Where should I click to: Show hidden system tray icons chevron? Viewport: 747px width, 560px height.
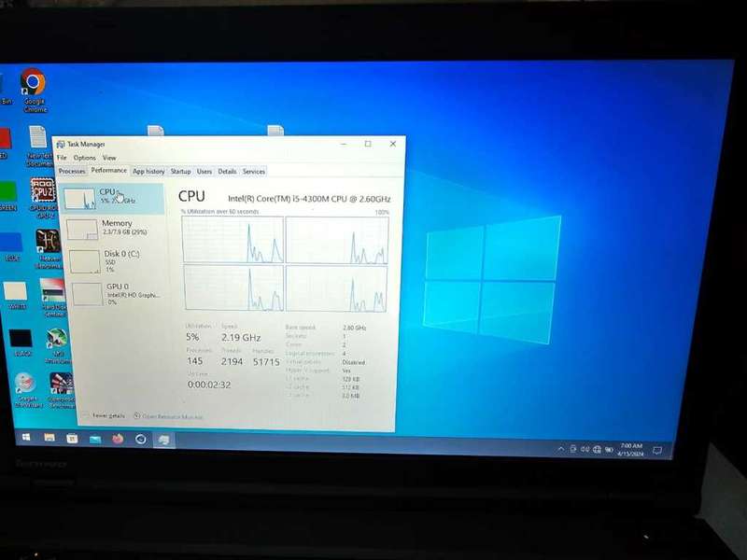pyautogui.click(x=561, y=449)
